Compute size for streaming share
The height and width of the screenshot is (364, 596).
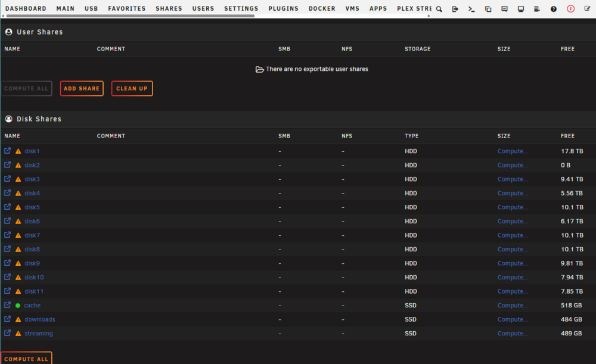[x=513, y=334]
